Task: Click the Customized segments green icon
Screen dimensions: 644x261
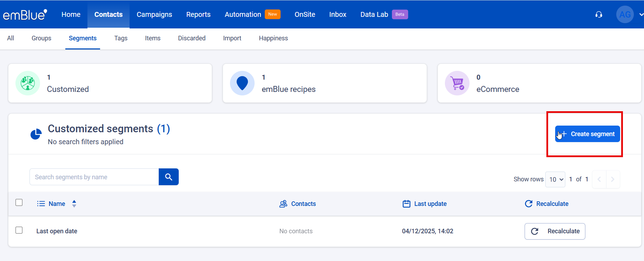Action: 28,83
